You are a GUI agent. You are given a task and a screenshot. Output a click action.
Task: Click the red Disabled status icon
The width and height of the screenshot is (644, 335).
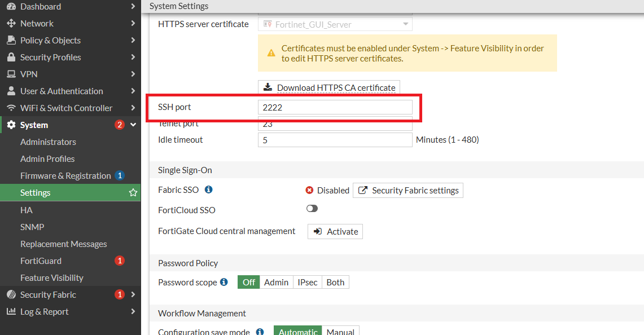tap(310, 190)
